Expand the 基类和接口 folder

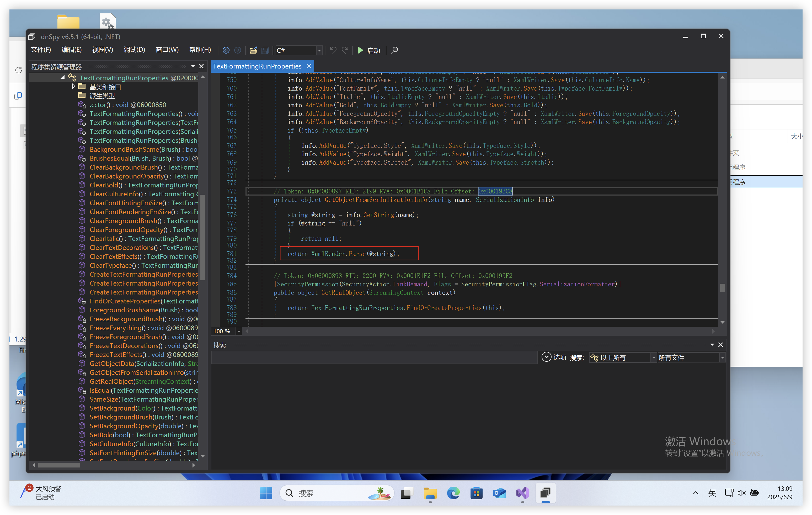point(73,86)
